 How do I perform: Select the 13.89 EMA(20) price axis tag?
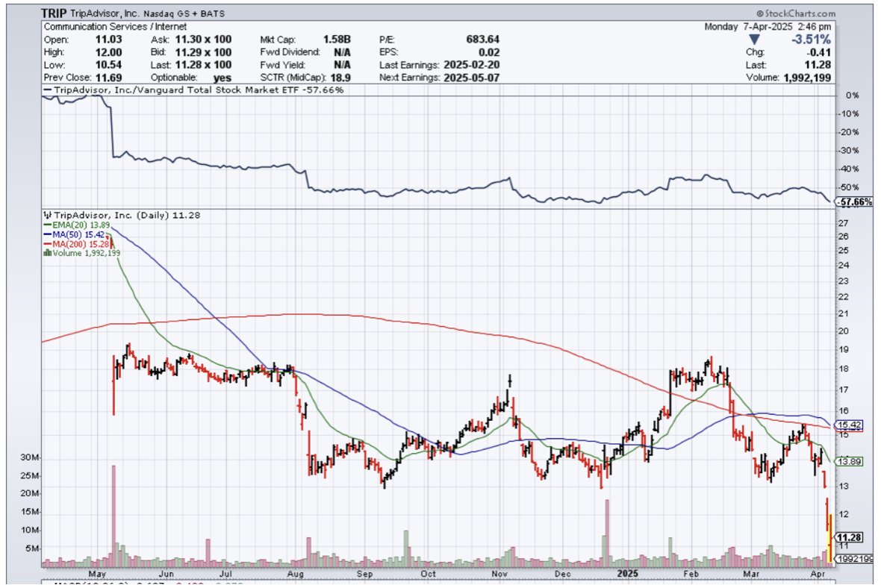point(847,463)
